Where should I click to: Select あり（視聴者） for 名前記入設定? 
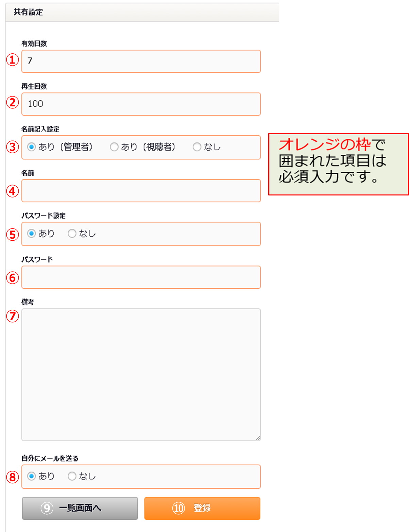[114, 147]
